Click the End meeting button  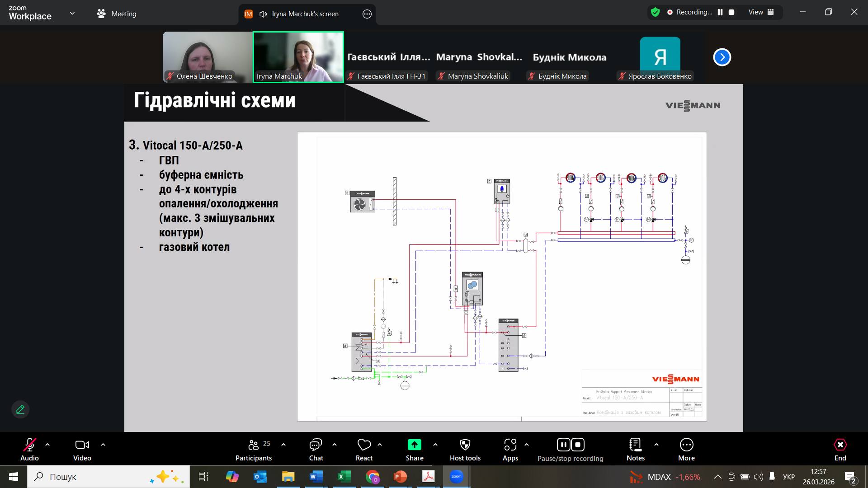pos(840,445)
